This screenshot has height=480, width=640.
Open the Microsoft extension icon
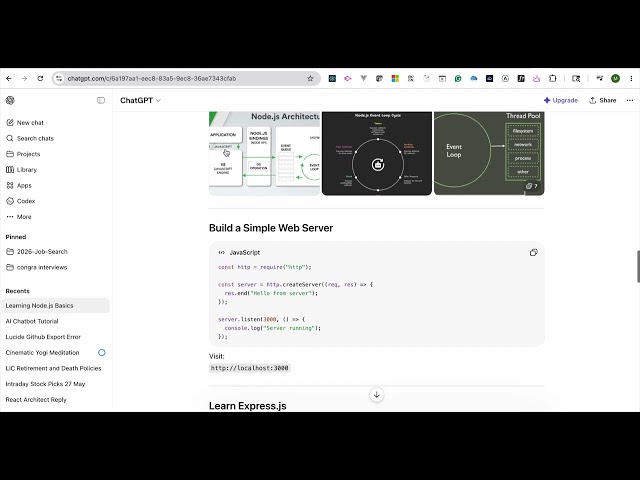pyautogui.click(x=395, y=78)
